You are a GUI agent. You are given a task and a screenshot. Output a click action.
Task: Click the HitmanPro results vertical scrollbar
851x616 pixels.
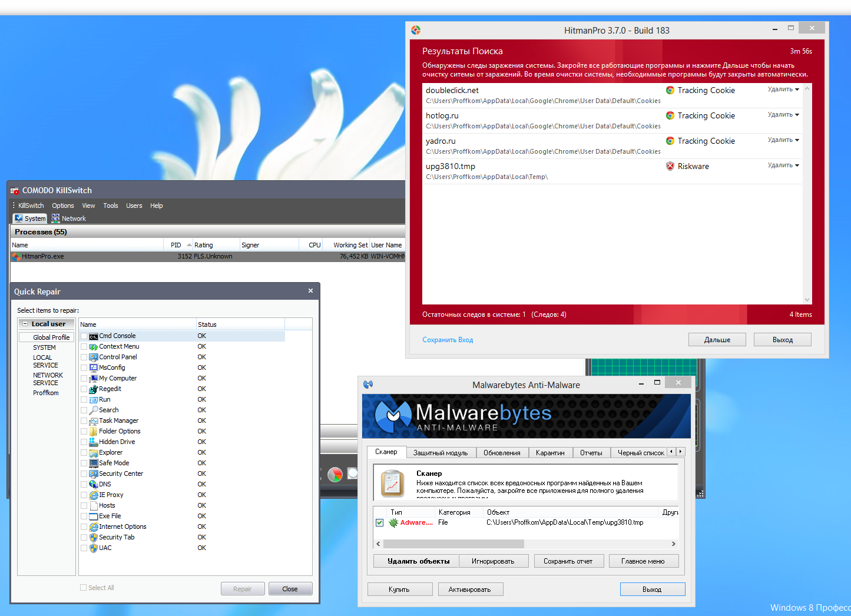coord(807,194)
